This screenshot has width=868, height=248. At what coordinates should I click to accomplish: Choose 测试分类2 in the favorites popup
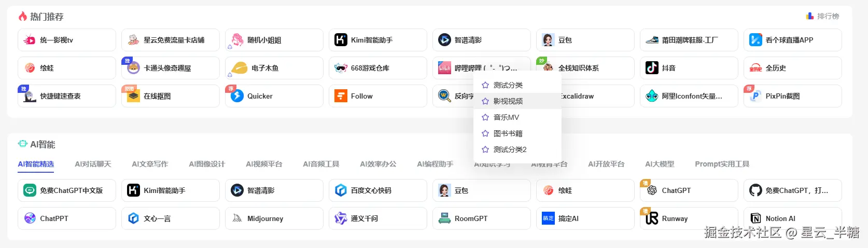[x=517, y=149]
